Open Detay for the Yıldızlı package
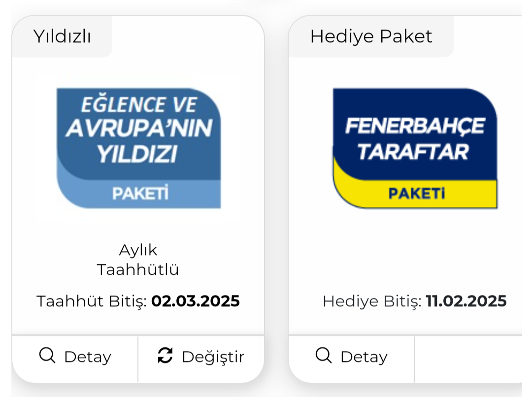 tap(75, 357)
